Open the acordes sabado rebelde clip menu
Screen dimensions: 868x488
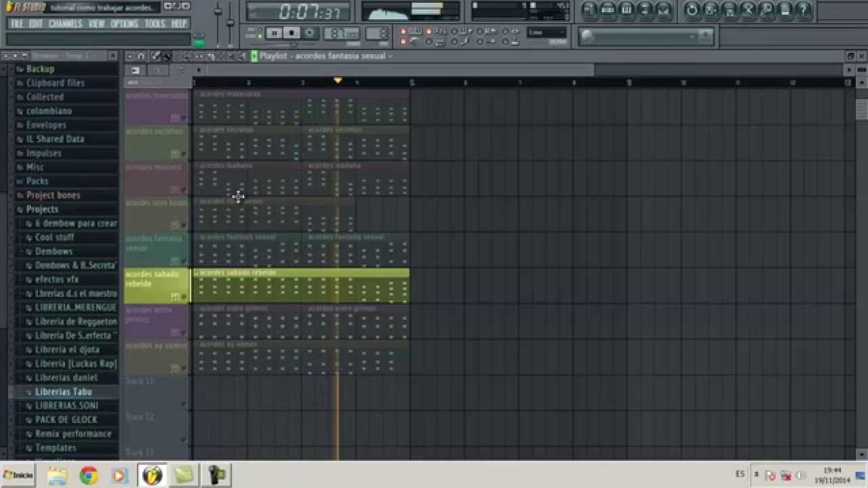coord(197,272)
